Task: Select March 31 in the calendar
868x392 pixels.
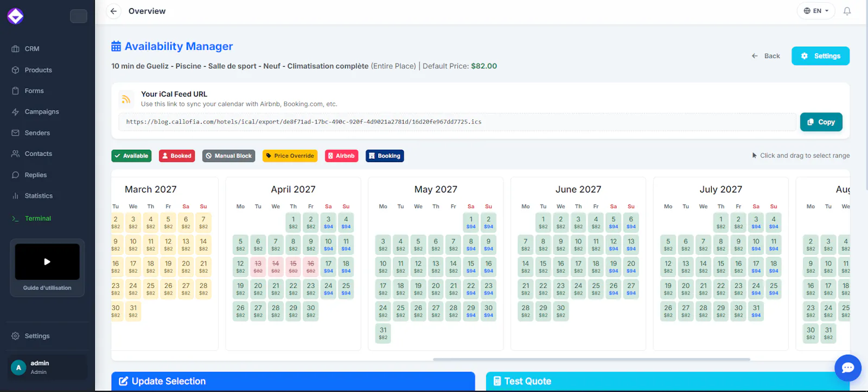Action: click(133, 311)
